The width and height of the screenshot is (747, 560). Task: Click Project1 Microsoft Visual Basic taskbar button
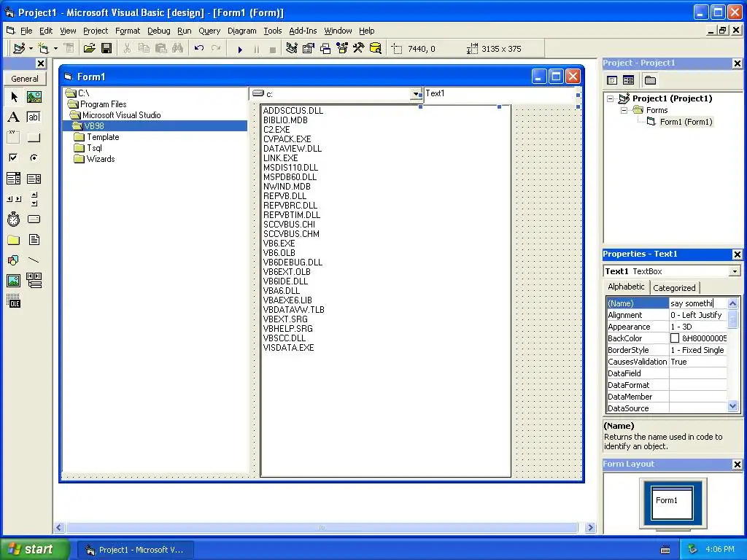coord(135,550)
